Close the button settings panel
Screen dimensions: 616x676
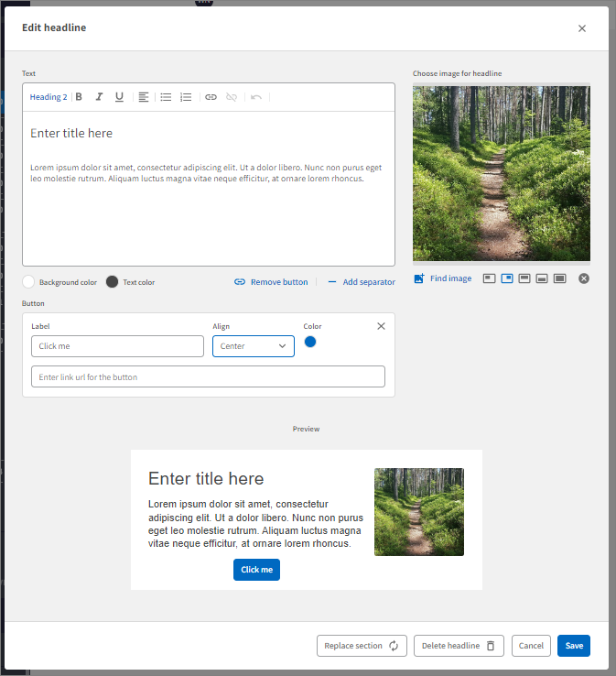pos(382,326)
